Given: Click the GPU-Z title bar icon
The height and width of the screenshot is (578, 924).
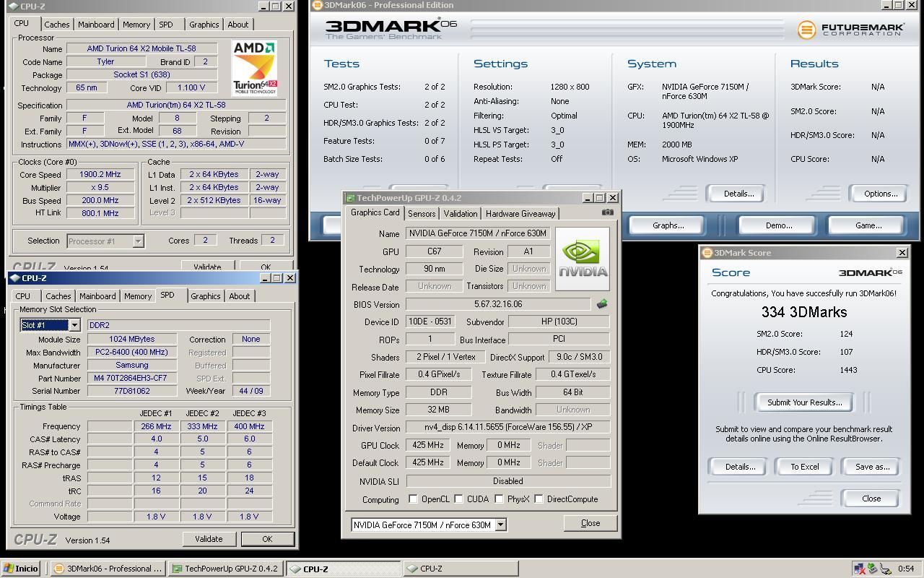Looking at the screenshot, I should [350, 198].
